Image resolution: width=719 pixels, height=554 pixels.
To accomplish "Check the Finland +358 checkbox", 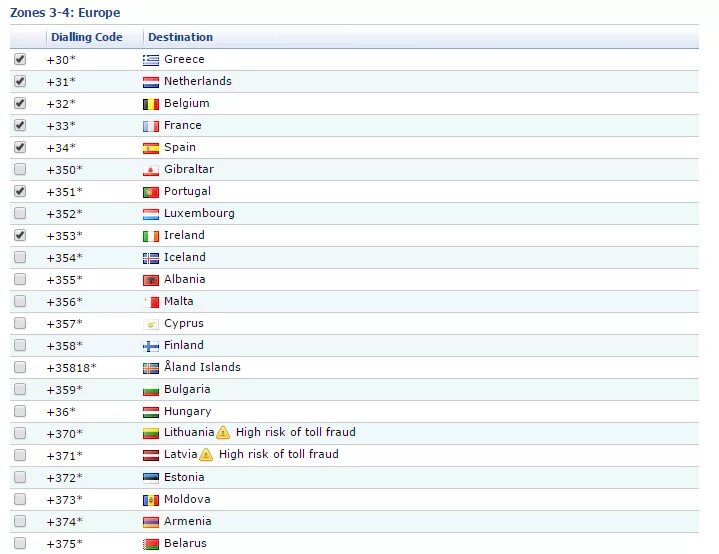I will click(x=20, y=345).
